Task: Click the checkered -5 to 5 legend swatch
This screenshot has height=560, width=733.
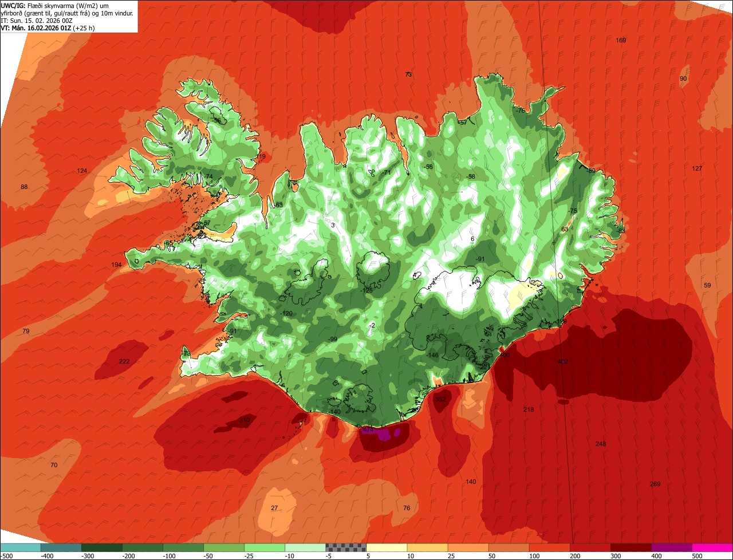Action: tap(346, 547)
